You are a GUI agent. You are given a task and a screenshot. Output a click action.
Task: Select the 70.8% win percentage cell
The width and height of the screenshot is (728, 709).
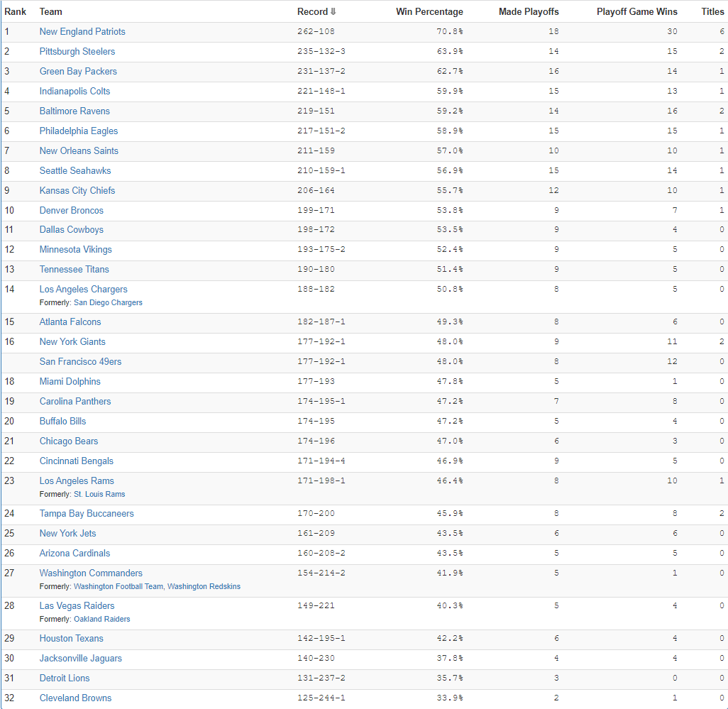(x=450, y=31)
